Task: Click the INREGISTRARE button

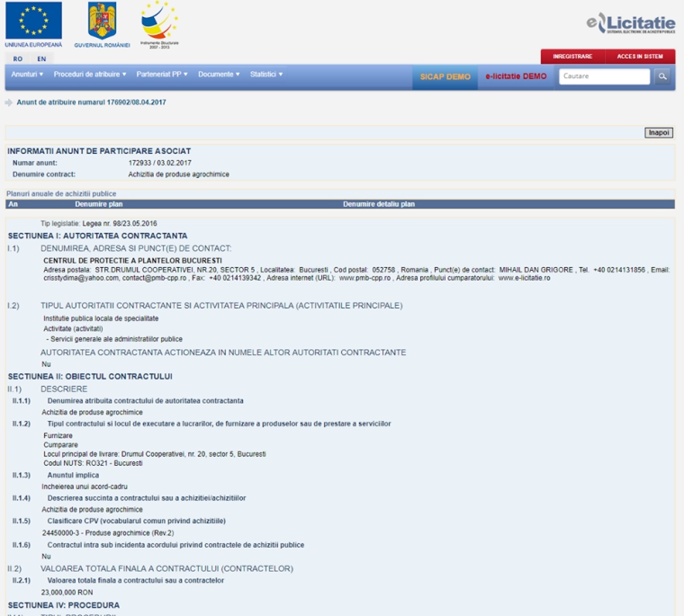Action: [x=572, y=57]
